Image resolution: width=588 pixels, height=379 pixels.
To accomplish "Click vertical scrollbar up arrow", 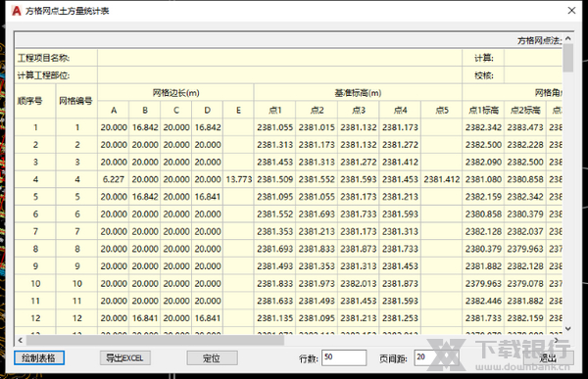I will pyautogui.click(x=568, y=38).
